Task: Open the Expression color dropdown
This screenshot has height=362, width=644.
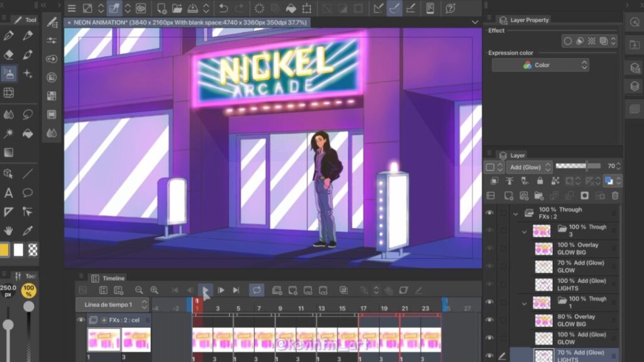Action: 540,65
